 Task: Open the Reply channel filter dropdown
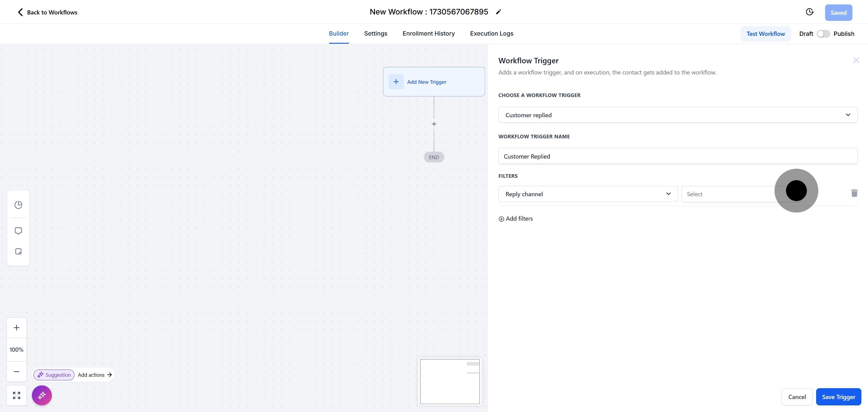tap(588, 194)
